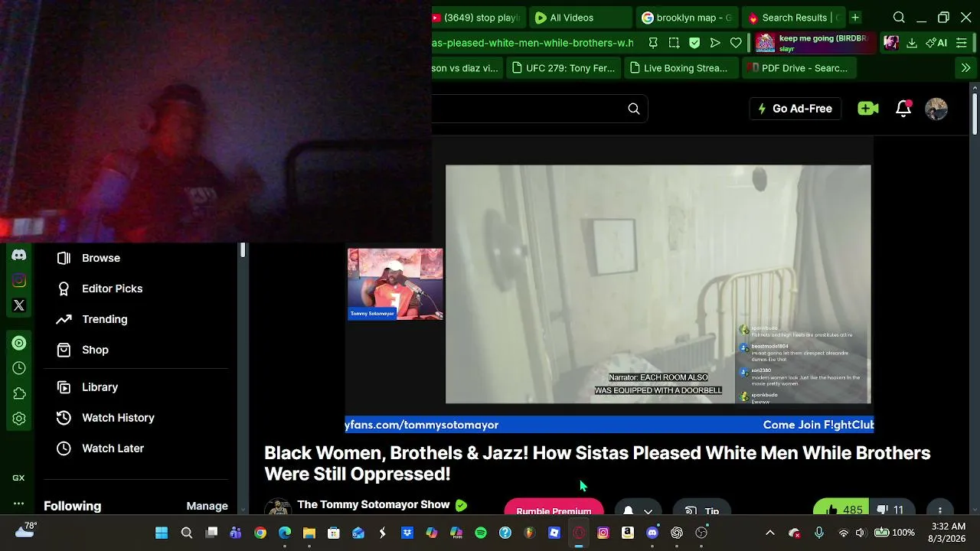Open Watch History in Rumble sidebar
The height and width of the screenshot is (551, 980).
pyautogui.click(x=118, y=418)
